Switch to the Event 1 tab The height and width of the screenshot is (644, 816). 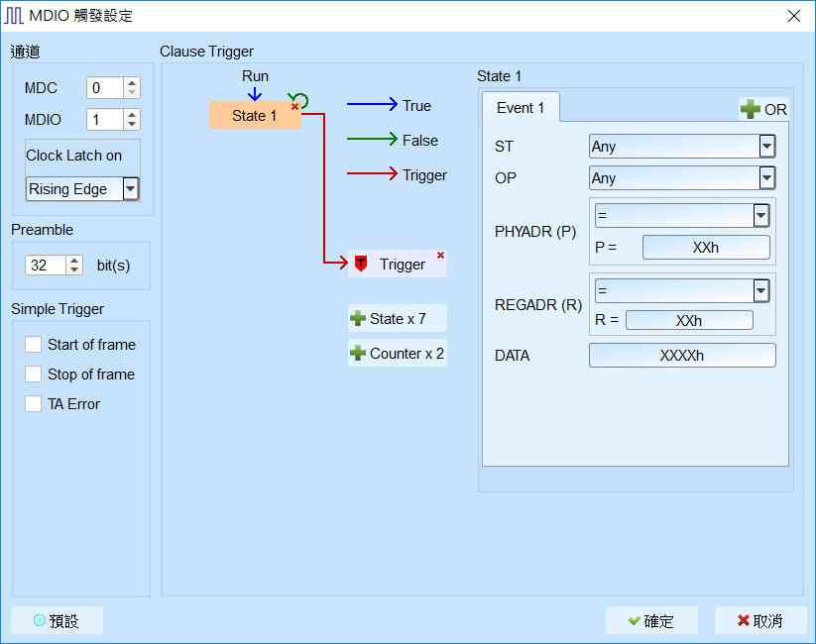(x=521, y=108)
